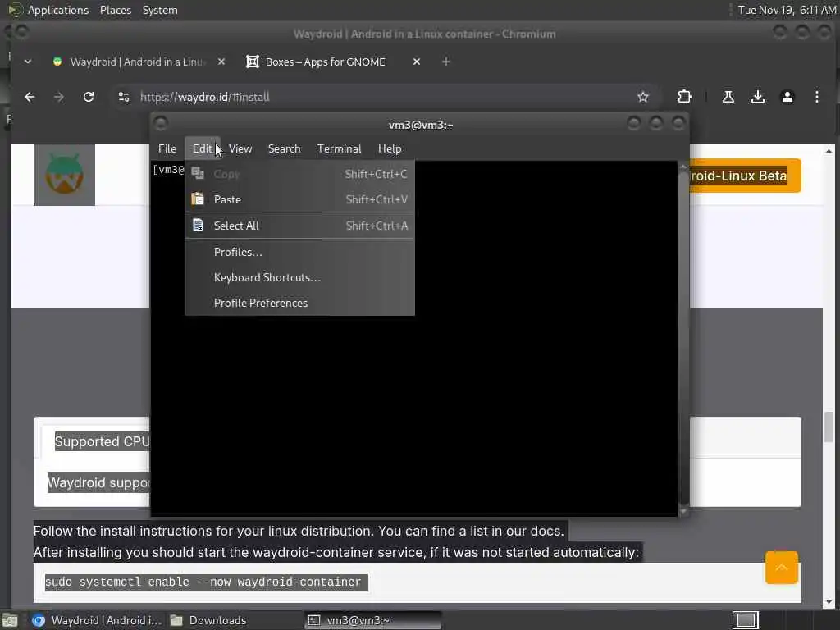This screenshot has height=630, width=840.
Task: Switch to Waydroid Chromium taskbar entry
Action: [x=97, y=620]
